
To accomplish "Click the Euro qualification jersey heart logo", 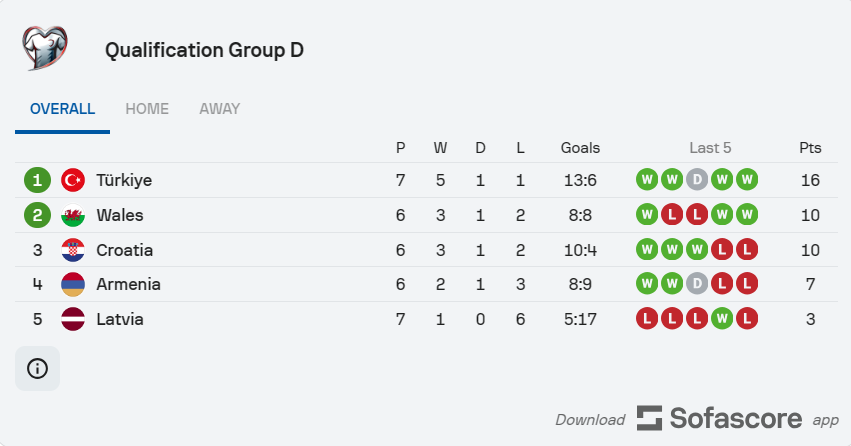I will [45, 48].
